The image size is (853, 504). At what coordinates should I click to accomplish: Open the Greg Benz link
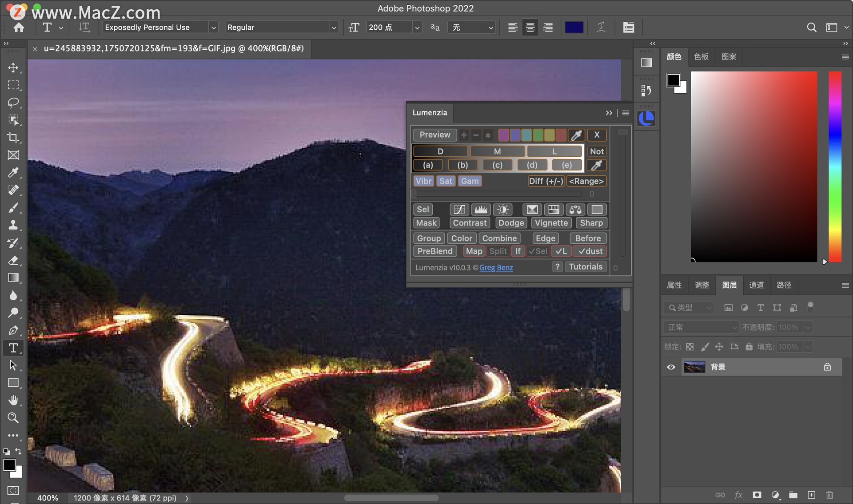pyautogui.click(x=496, y=268)
